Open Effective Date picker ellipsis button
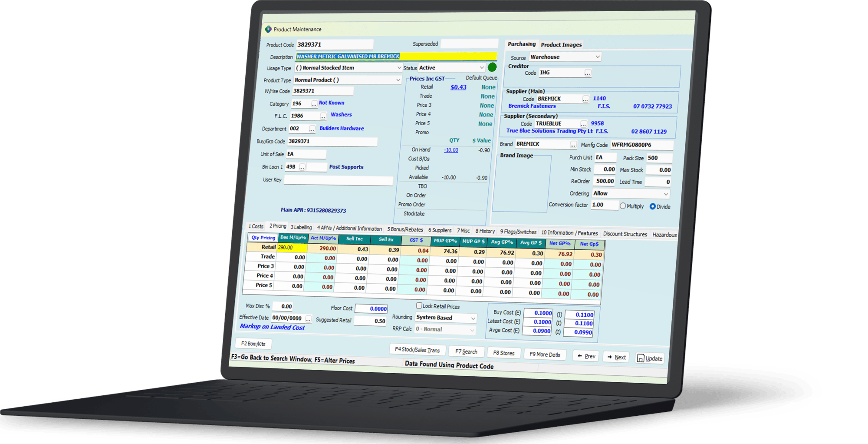This screenshot has height=444, width=868. (308, 319)
